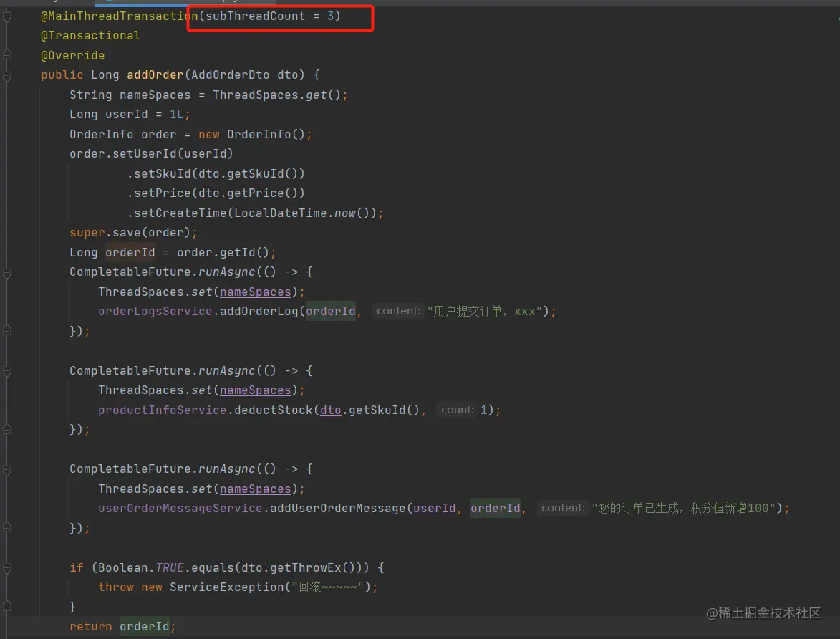Click the @Transactional annotation
Viewport: 840px width, 639px height.
pos(90,35)
